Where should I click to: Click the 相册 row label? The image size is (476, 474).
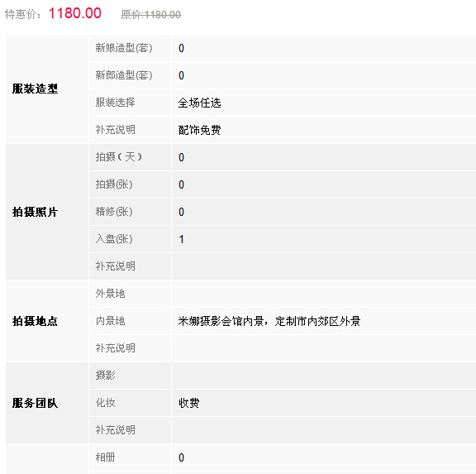coord(105,457)
